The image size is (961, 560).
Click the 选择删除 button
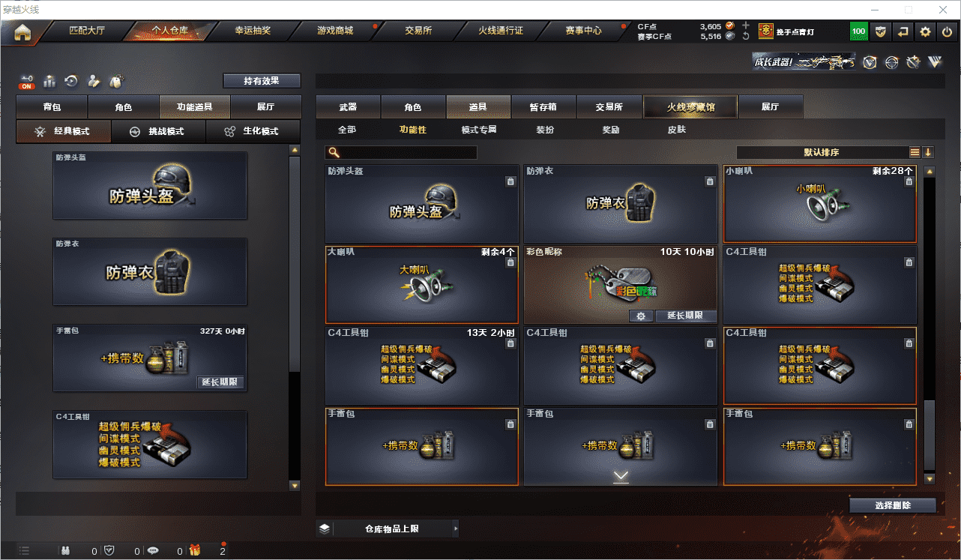pos(893,505)
